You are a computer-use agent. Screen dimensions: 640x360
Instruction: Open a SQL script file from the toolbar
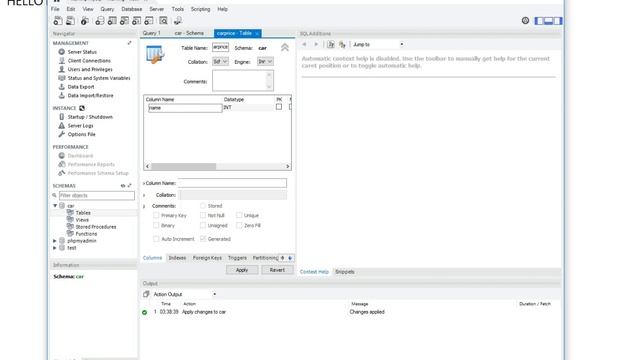click(x=70, y=21)
